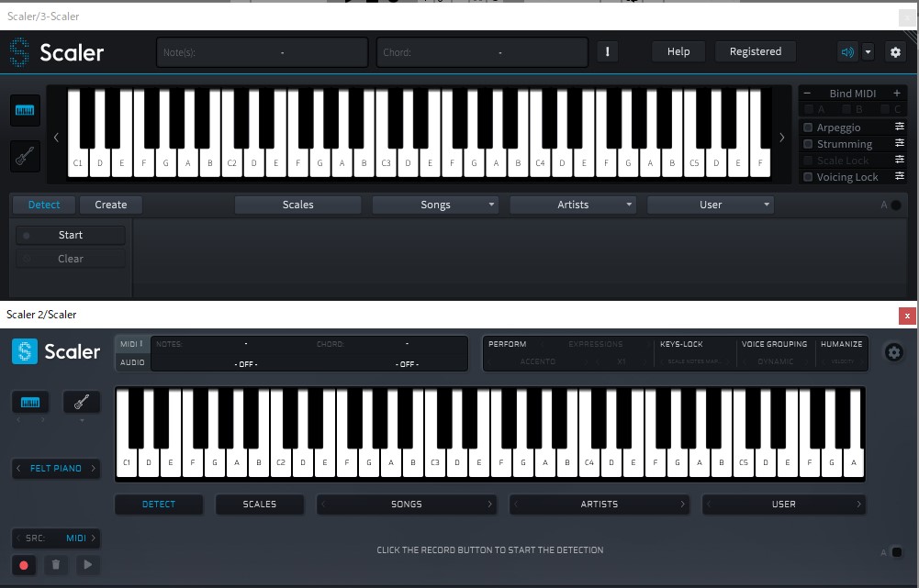Toggle the speaker sound icon in the top window
Image resolution: width=919 pixels, height=588 pixels.
(847, 52)
